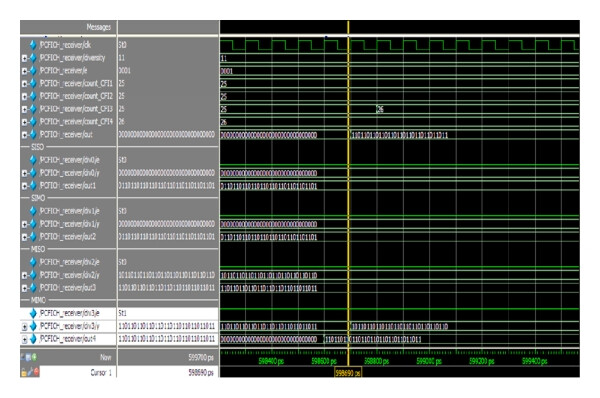Expand the diversity signal bus

tap(24, 58)
